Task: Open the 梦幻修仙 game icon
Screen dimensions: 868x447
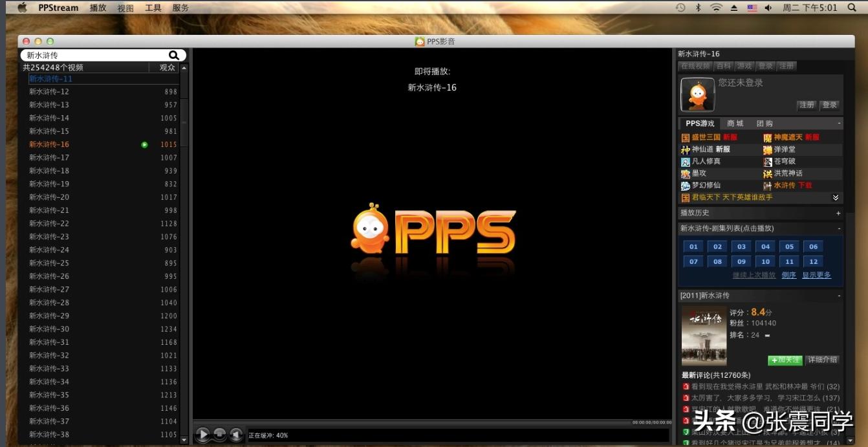Action: click(x=686, y=186)
